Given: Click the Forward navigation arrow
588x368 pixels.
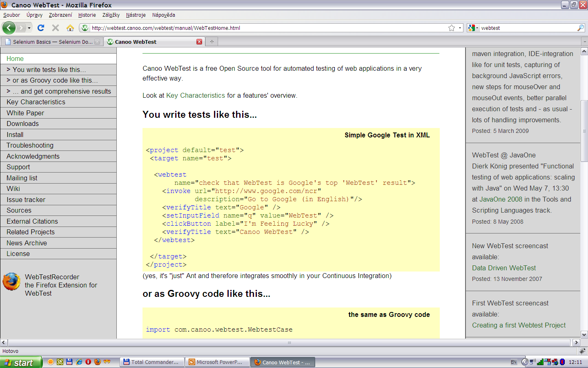Looking at the screenshot, I should coord(21,28).
